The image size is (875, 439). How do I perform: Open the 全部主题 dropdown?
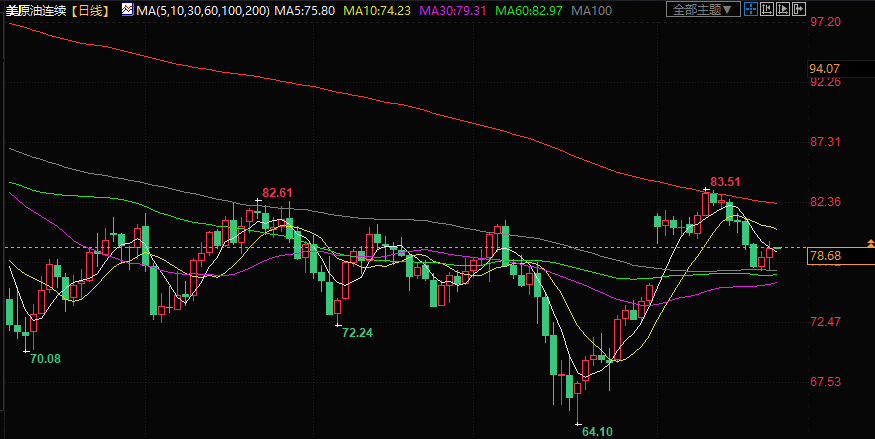[703, 9]
